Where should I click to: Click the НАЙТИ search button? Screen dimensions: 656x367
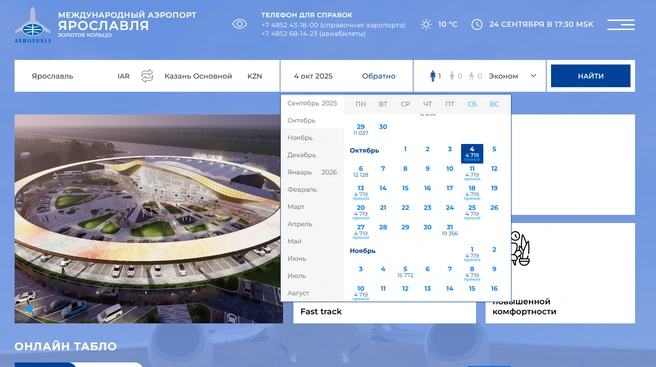tap(590, 76)
